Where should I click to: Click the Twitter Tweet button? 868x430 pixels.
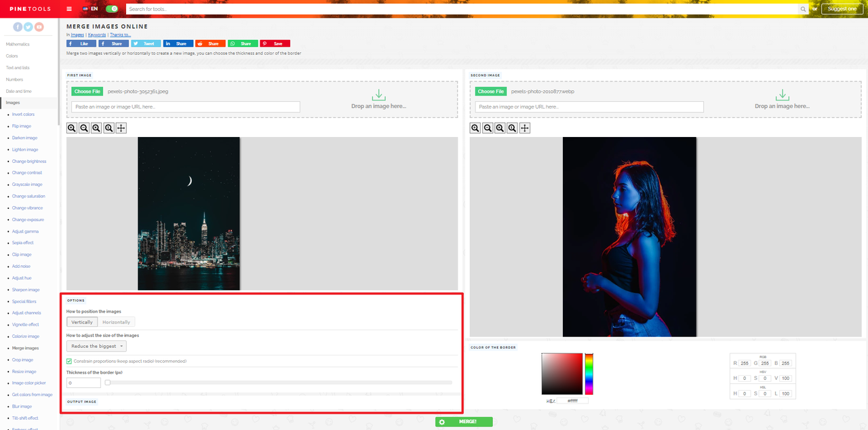(146, 43)
